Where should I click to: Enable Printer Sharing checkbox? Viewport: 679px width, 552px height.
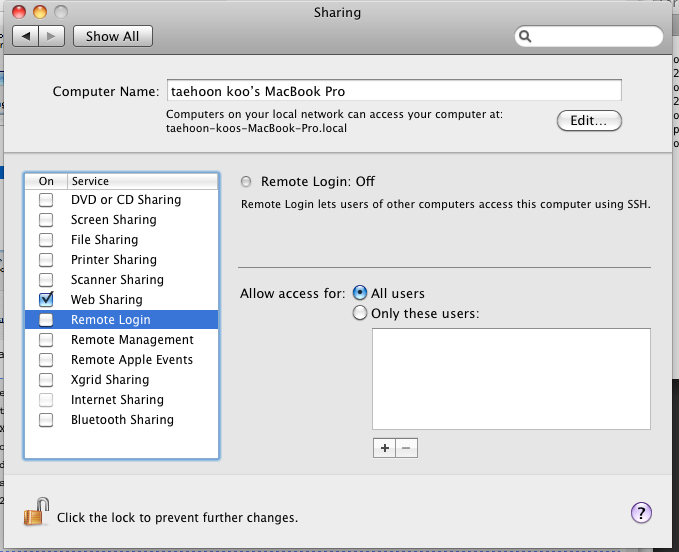point(46,260)
